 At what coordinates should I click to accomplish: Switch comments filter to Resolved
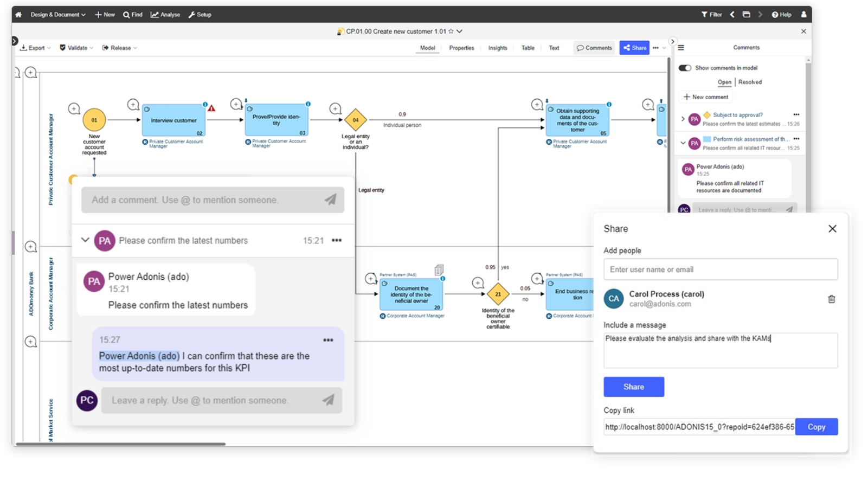pos(750,82)
